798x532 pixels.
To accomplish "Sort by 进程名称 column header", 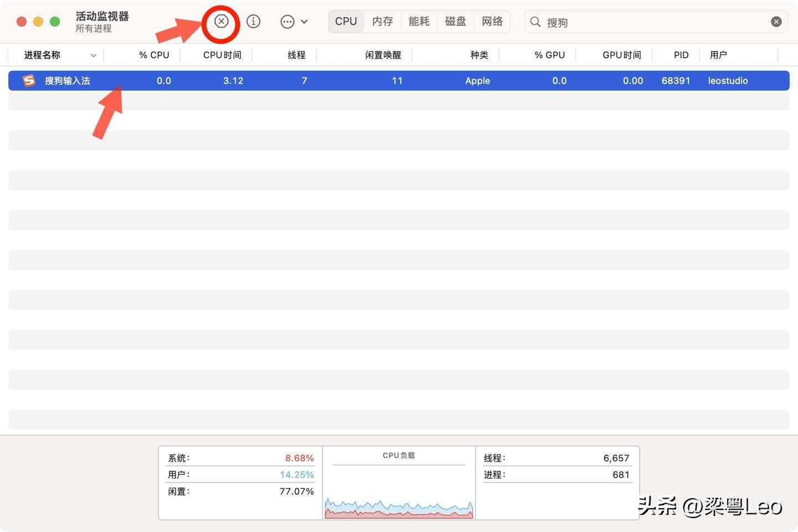I will point(43,55).
